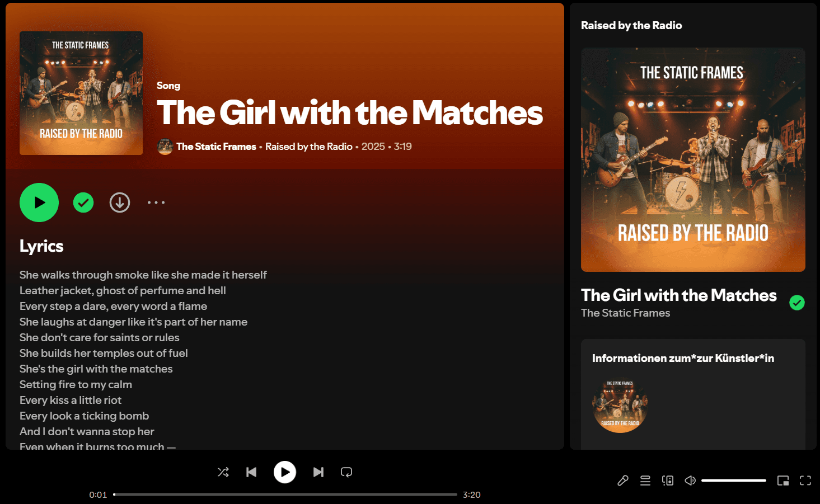Click the release year 2025

pos(373,147)
